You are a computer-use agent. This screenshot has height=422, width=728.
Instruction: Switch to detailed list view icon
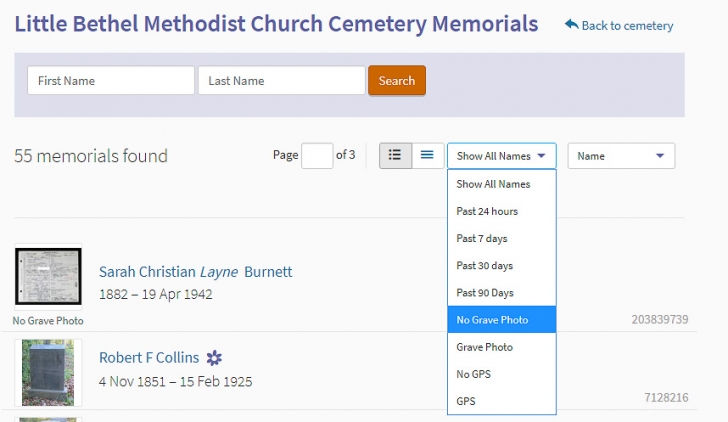pyautogui.click(x=395, y=155)
